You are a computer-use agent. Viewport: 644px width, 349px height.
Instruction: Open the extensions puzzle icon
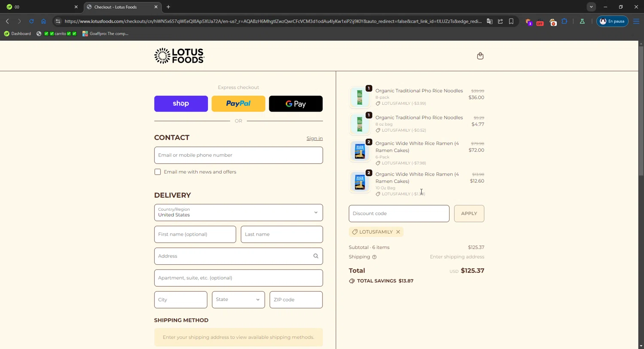coord(564,21)
